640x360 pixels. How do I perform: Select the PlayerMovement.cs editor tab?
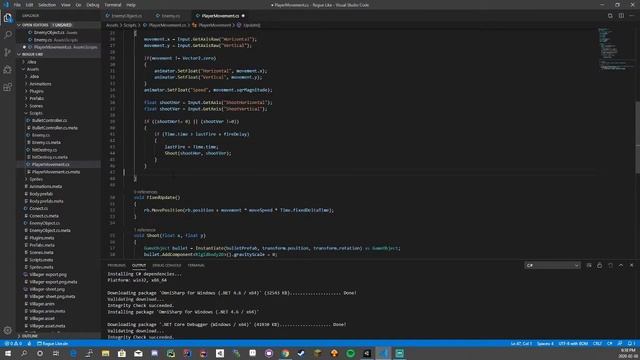(x=220, y=16)
